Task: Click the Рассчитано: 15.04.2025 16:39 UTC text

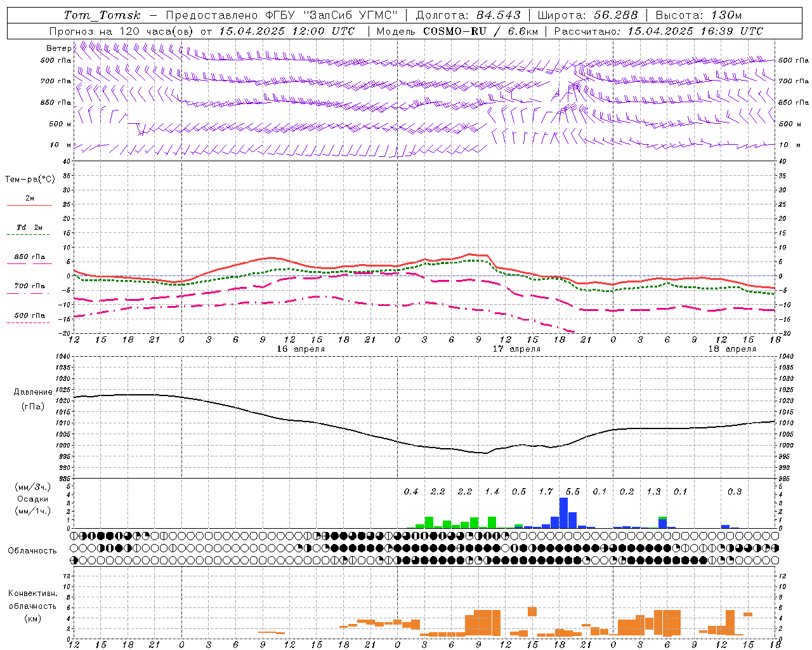Action: tap(658, 31)
